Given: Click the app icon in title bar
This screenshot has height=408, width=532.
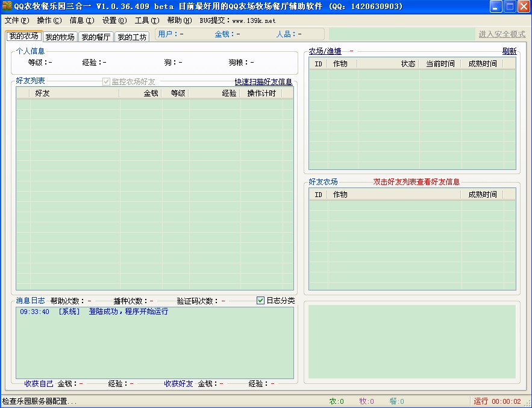Looking at the screenshot, I should point(7,6).
